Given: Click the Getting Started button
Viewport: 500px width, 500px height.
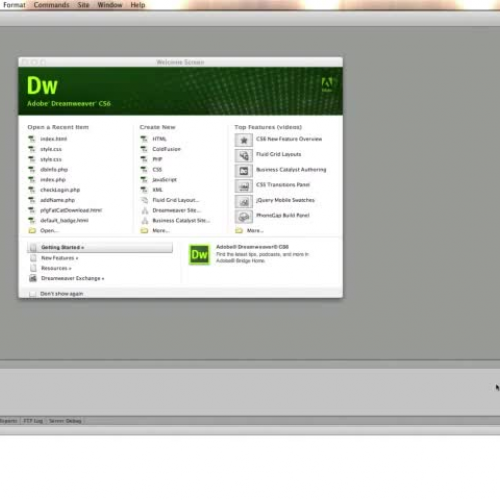Looking at the screenshot, I should [100, 247].
